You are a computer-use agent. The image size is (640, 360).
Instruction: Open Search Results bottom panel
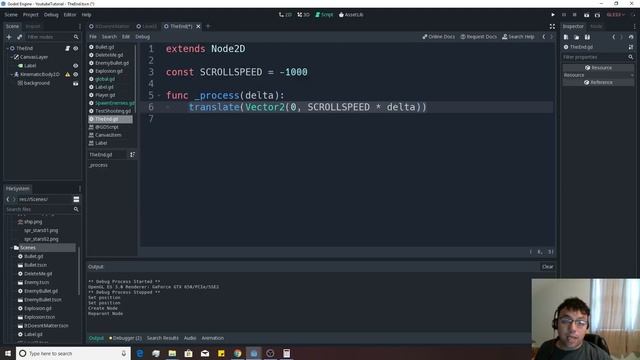coord(162,338)
